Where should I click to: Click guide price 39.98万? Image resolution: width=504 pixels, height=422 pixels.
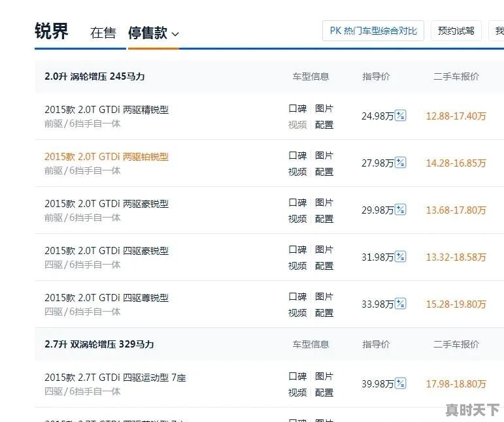click(378, 384)
